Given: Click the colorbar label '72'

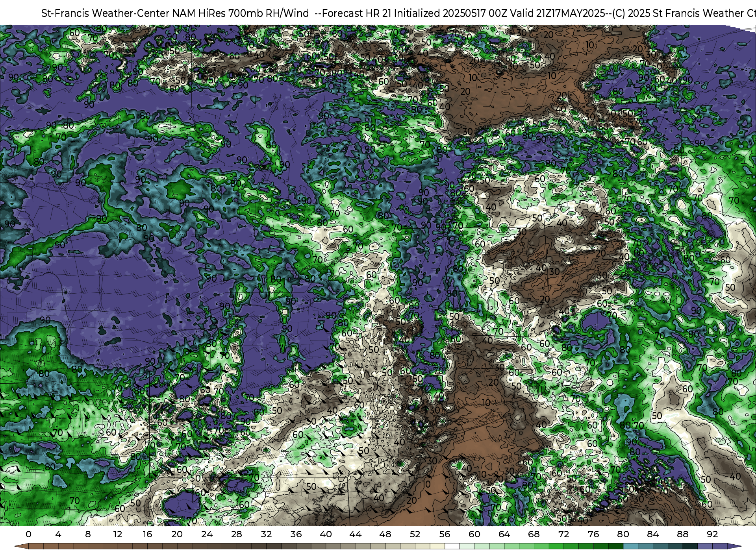Looking at the screenshot, I should click(x=563, y=534).
